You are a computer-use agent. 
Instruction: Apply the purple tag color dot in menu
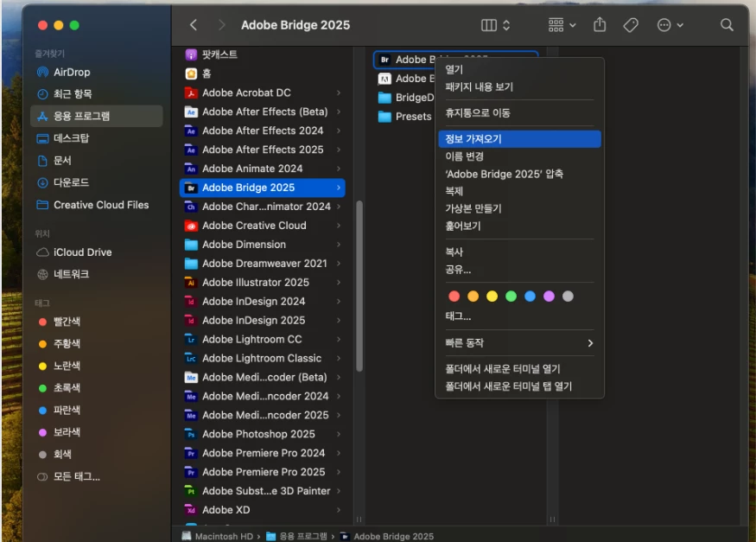click(549, 297)
